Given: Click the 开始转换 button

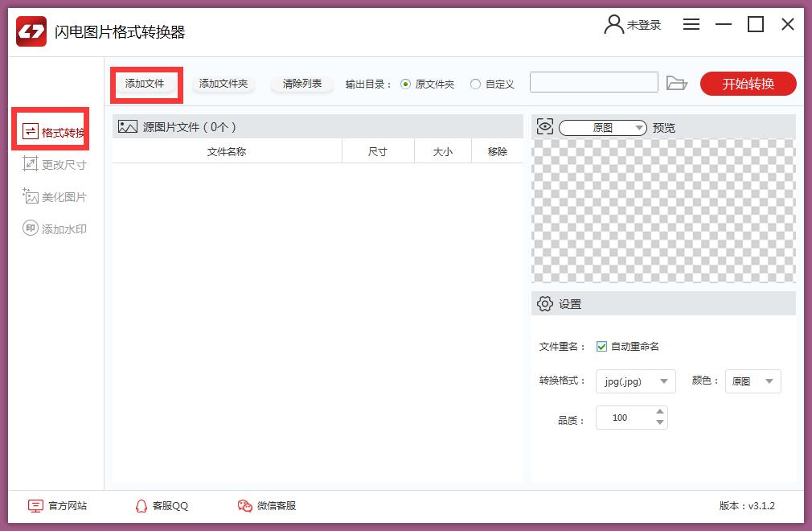Looking at the screenshot, I should (748, 82).
